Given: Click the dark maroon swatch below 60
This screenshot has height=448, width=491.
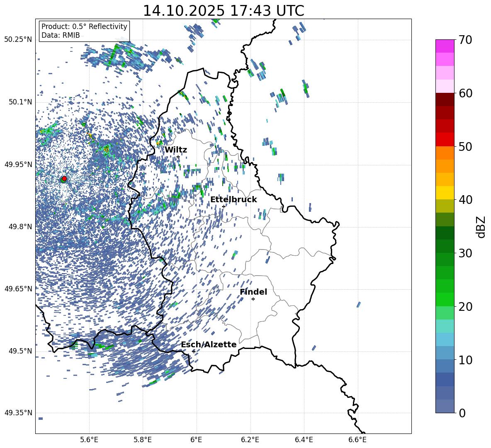Looking at the screenshot, I should pos(445,99).
